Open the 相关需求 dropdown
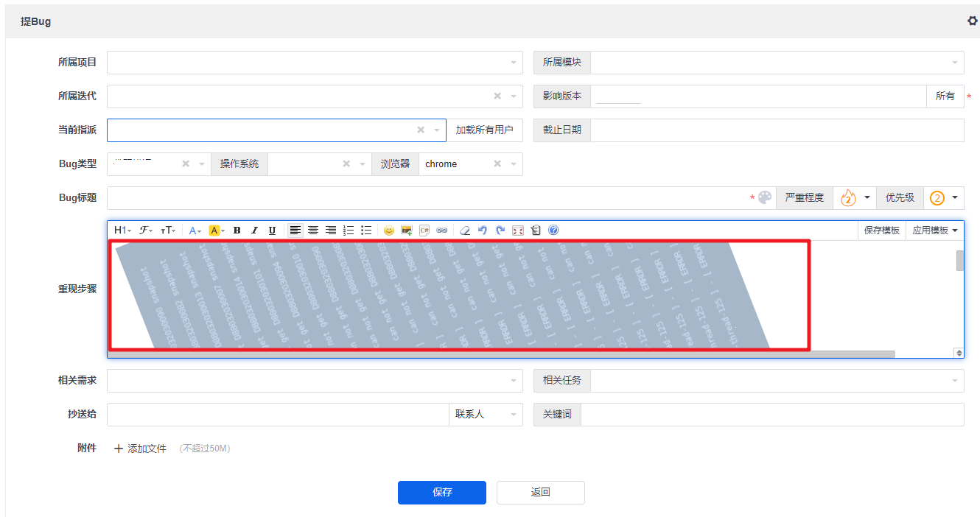 tap(315, 381)
